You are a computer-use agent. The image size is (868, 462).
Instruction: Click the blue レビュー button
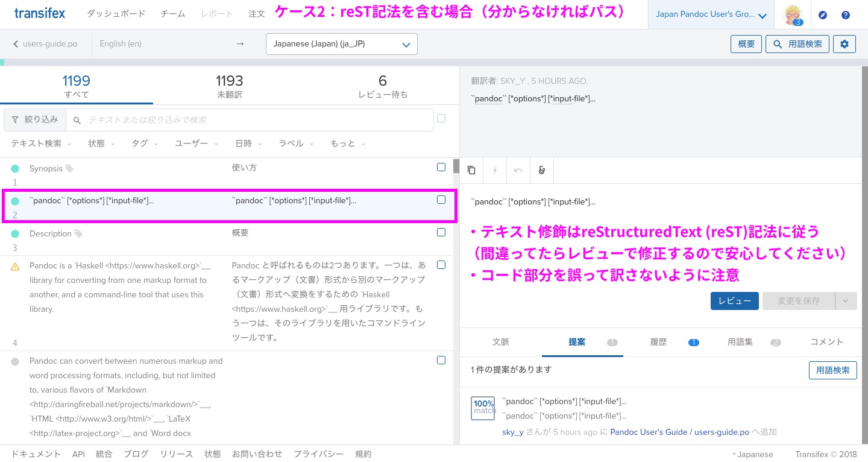[x=734, y=301]
